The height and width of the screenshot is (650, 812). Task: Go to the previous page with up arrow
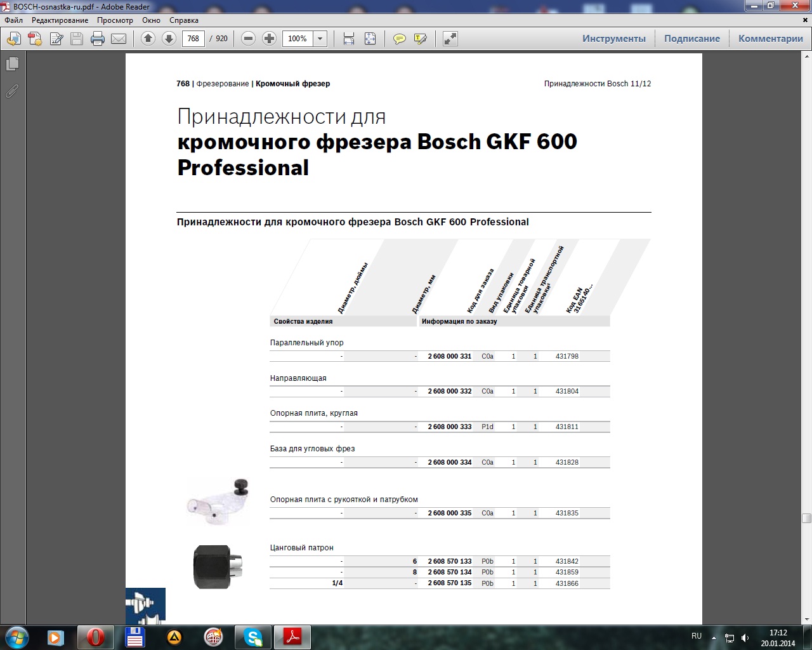point(148,39)
